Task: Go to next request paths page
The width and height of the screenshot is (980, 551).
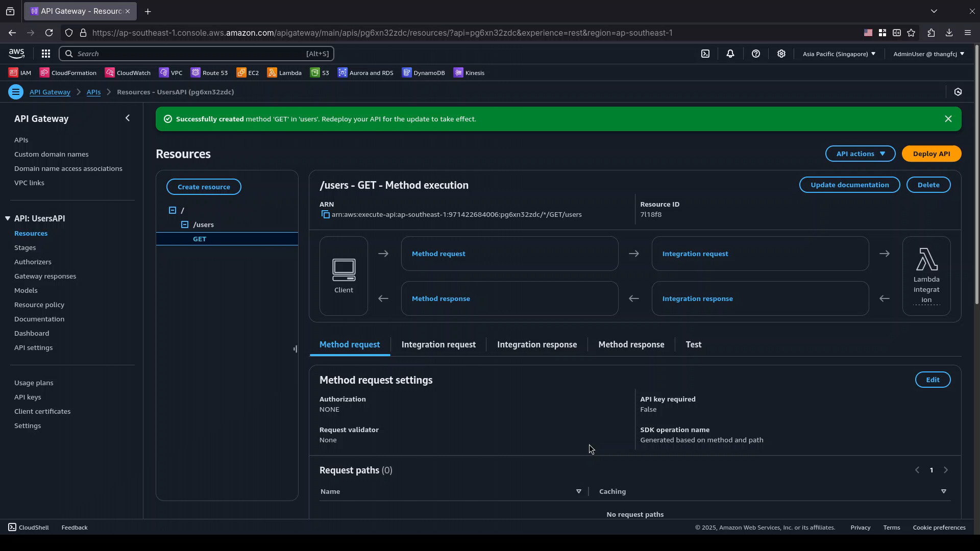Action: click(x=946, y=470)
